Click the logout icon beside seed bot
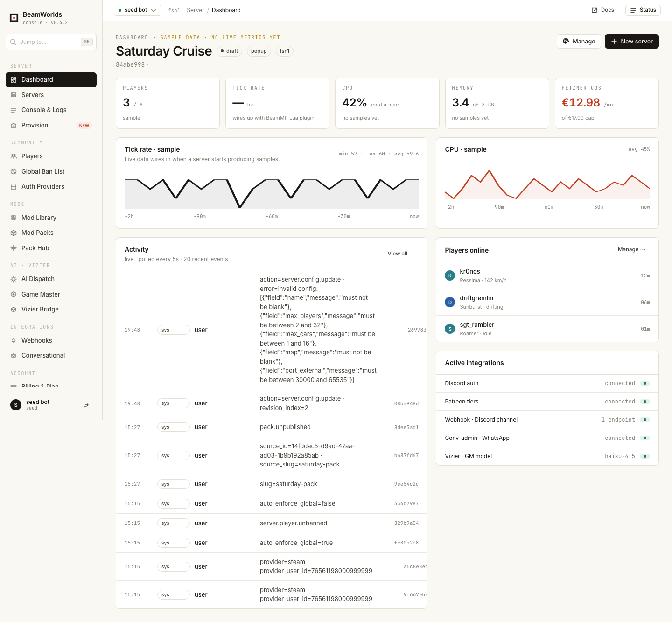This screenshot has height=622, width=672. click(86, 405)
